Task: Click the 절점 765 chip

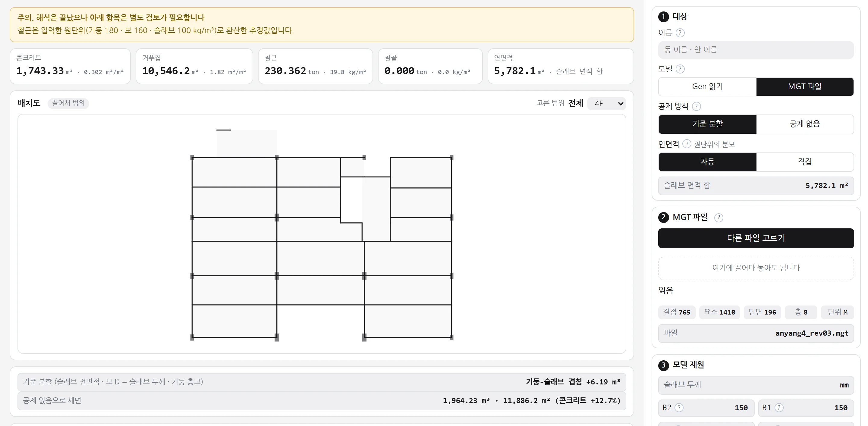Action: click(677, 312)
